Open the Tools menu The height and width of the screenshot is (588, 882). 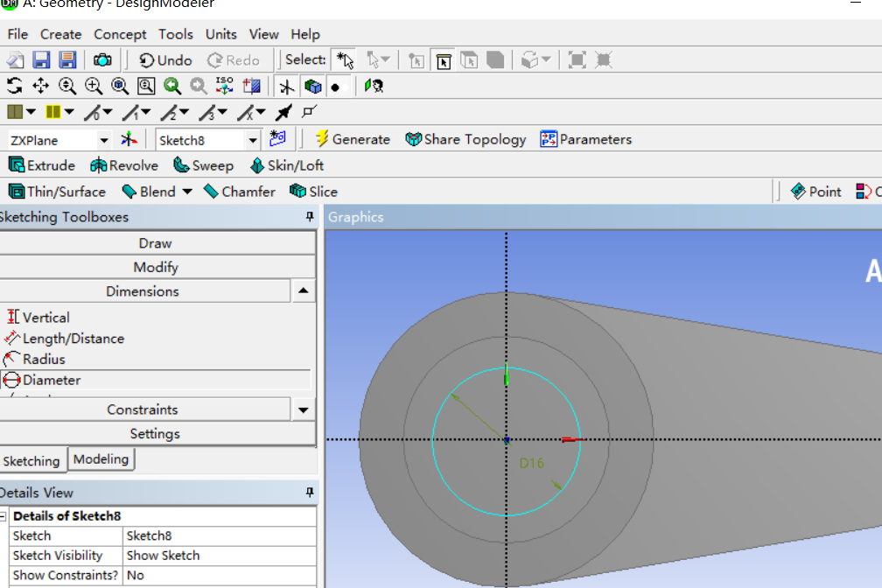click(176, 34)
